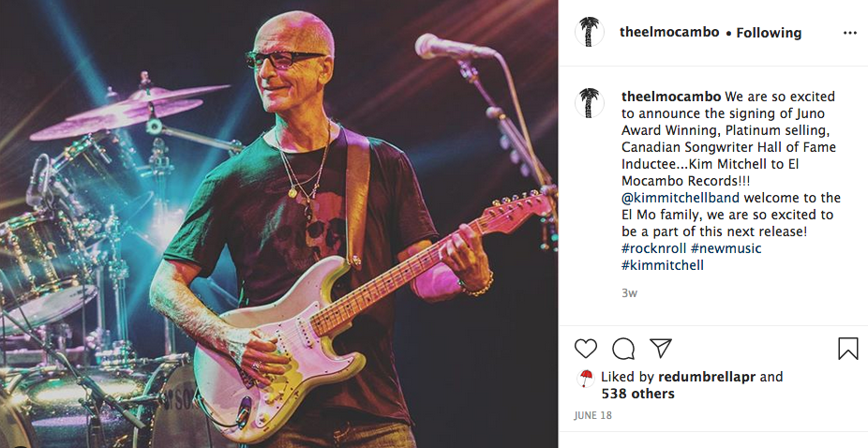Image resolution: width=868 pixels, height=448 pixels.
Task: Open the red umbrella liker avatar
Action: tap(585, 379)
